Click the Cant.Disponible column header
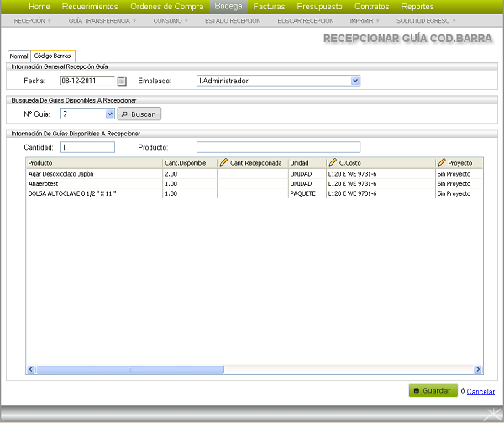Image resolution: width=504 pixels, height=423 pixels. 190,163
